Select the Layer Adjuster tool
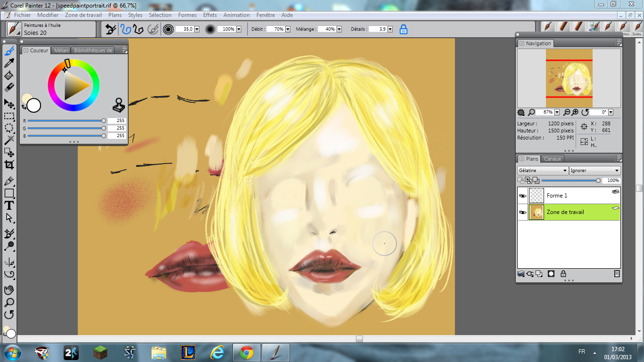Viewport: 644px width, 362px height. 9,103
